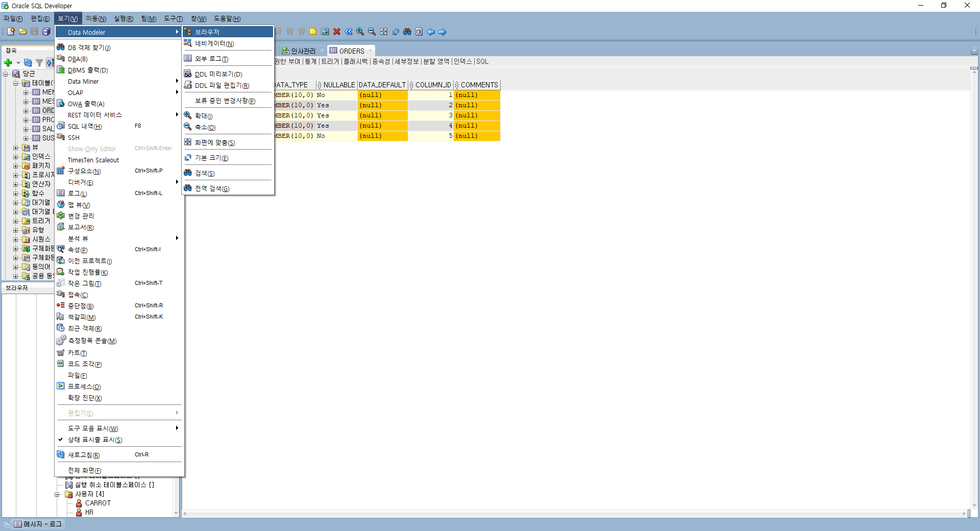Collapse the 당근 connection node
980x531 pixels.
click(x=6, y=74)
